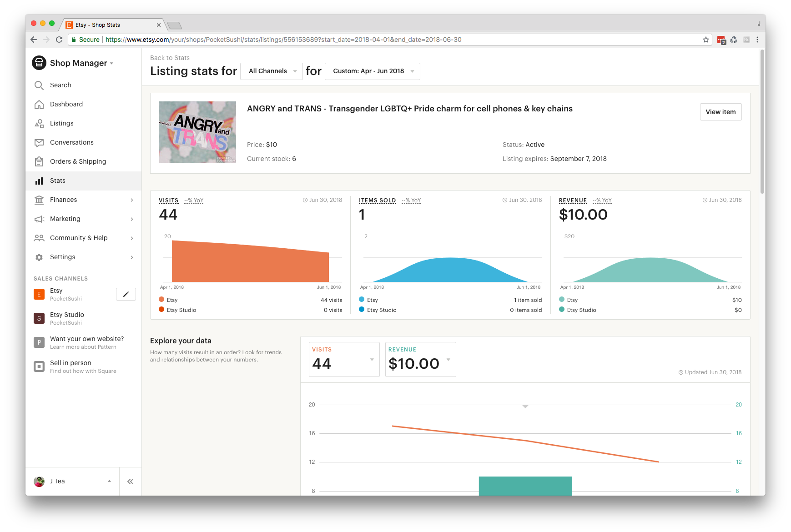Click the Learn more about Pattern link
The height and width of the screenshot is (532, 791).
83,347
